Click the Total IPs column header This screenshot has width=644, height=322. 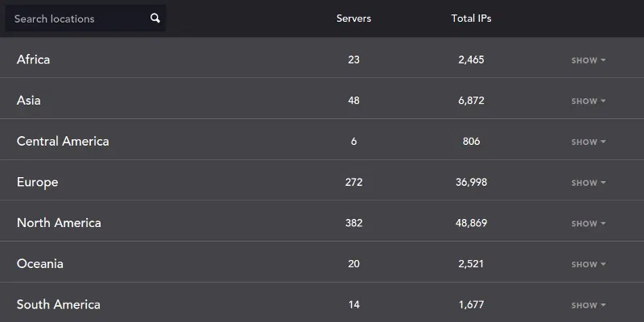[471, 19]
